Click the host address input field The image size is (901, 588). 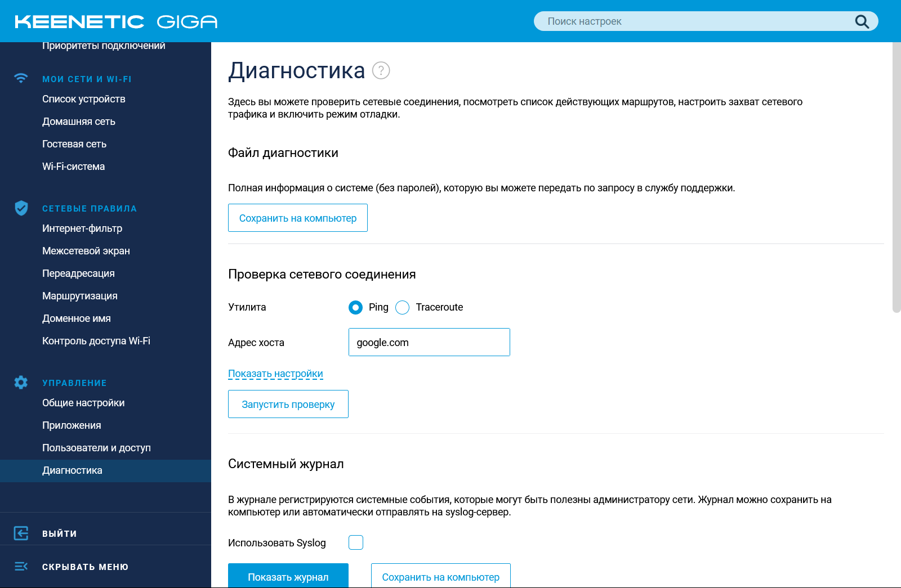429,342
